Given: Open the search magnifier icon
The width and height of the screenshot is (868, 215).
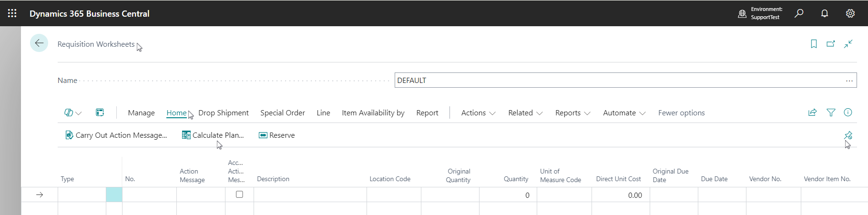Looking at the screenshot, I should (799, 13).
